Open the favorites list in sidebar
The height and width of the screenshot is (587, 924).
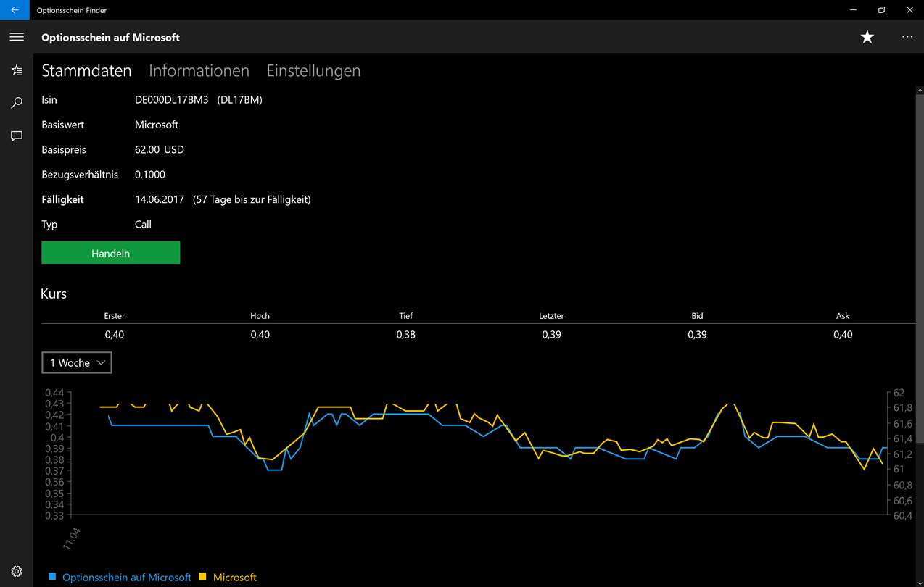coord(17,70)
